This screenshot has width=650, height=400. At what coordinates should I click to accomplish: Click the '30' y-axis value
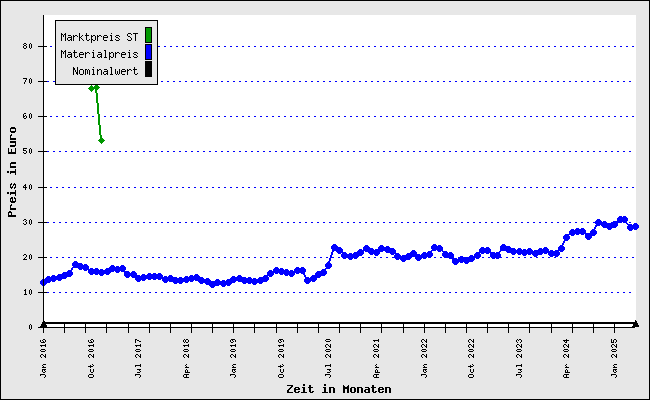tap(27, 223)
